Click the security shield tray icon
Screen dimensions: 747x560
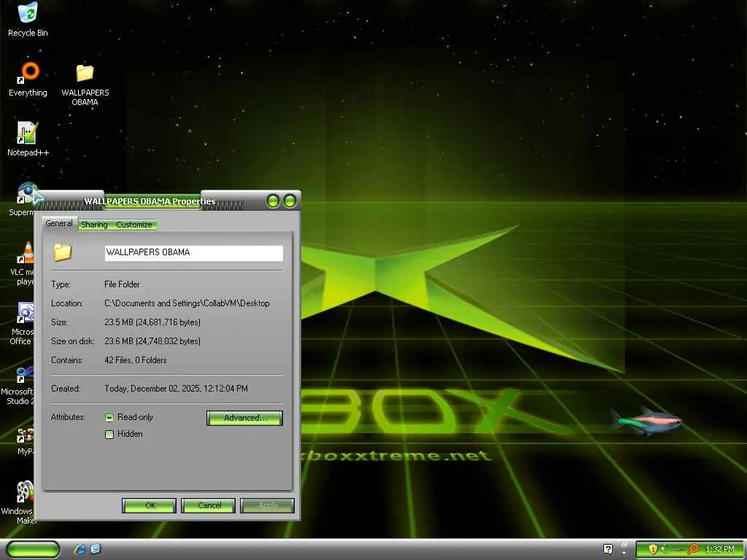point(653,550)
